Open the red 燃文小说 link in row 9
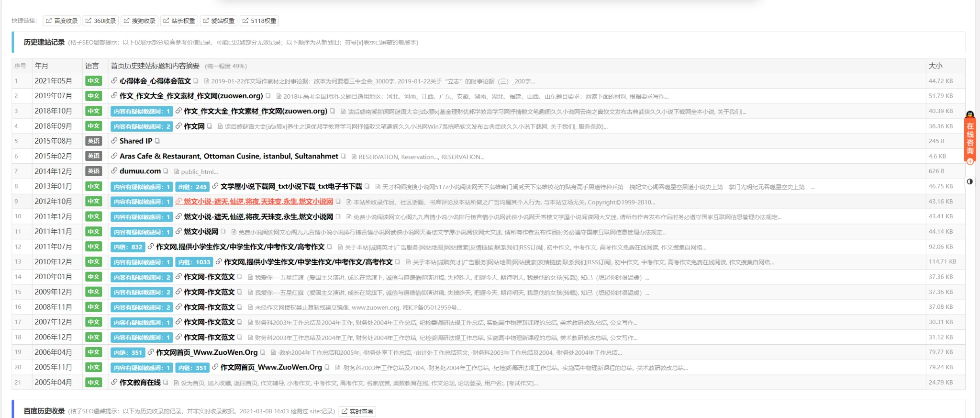This screenshot has width=980, height=418. click(x=258, y=202)
